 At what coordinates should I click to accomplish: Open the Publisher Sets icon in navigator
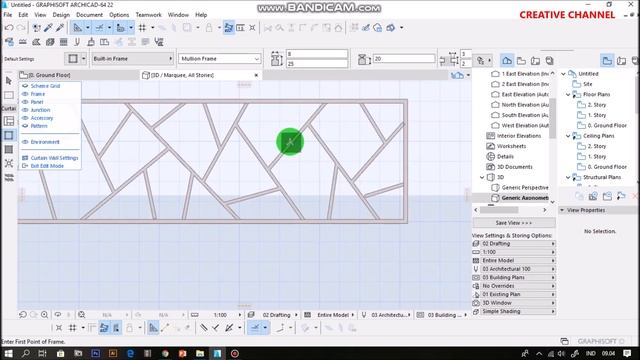pos(550,60)
